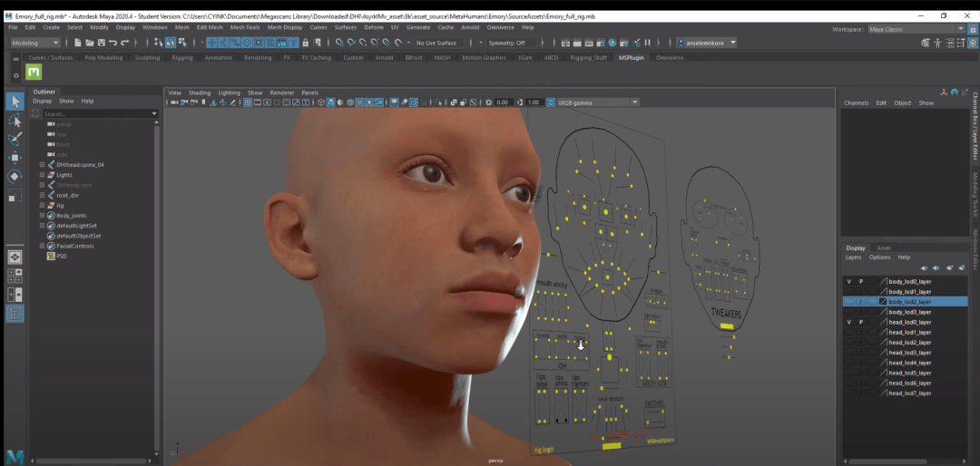Image resolution: width=980 pixels, height=466 pixels.
Task: Open the sRGB gamma view transform dropdown
Action: 594,102
